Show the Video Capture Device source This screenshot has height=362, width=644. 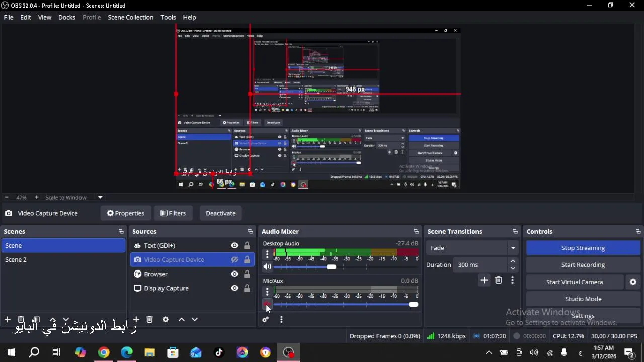pyautogui.click(x=234, y=260)
